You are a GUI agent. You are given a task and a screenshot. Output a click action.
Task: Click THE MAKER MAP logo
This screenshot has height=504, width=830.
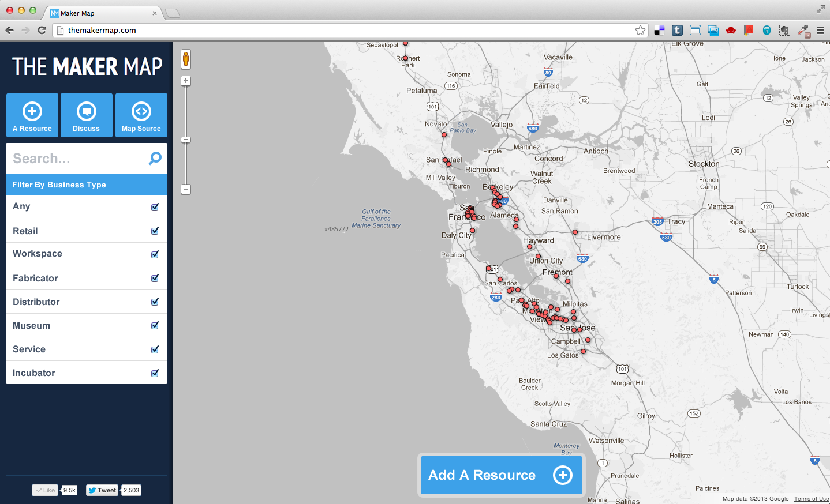click(x=87, y=66)
